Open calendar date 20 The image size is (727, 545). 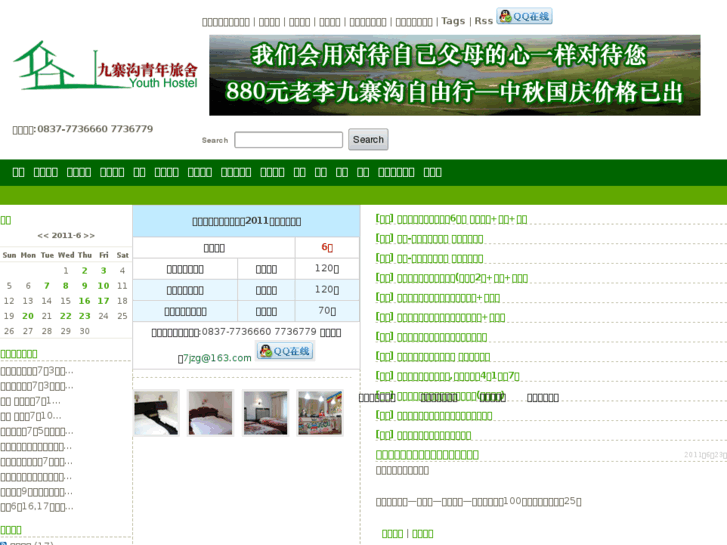(28, 316)
